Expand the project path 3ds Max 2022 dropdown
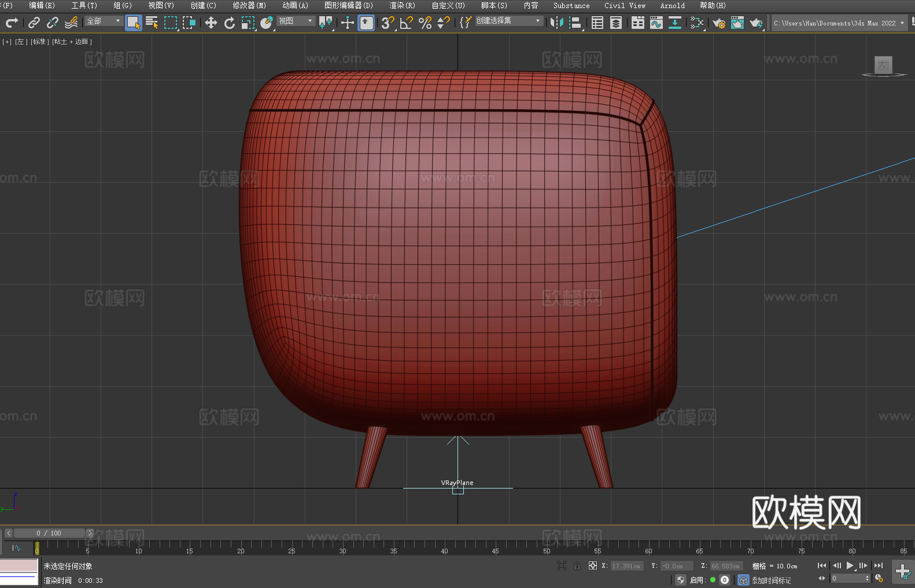The width and height of the screenshot is (915, 588). [839, 23]
